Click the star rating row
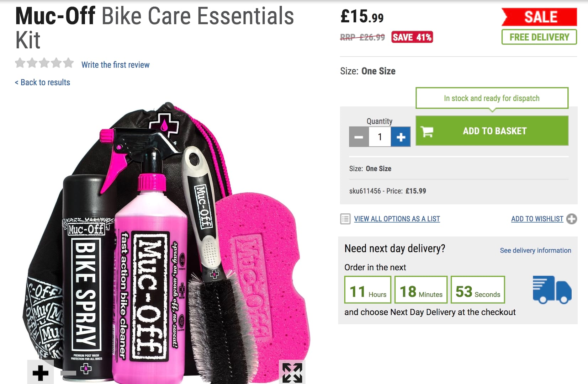This screenshot has height=384, width=588. pyautogui.click(x=44, y=63)
